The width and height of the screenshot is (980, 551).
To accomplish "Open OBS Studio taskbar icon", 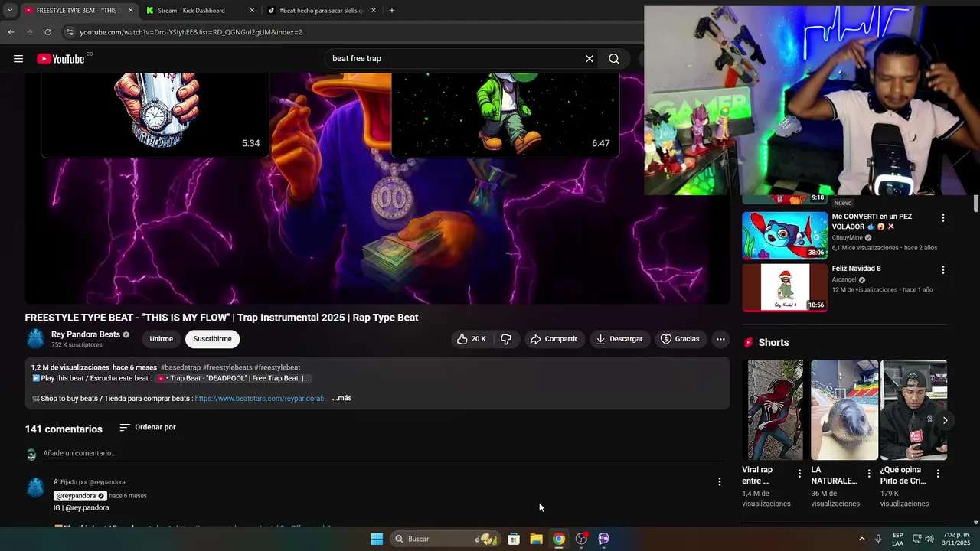I will coord(582,539).
